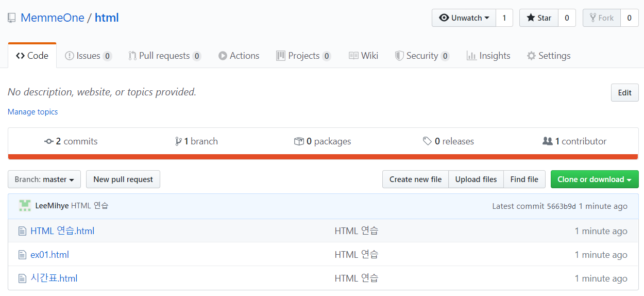Click Upload files button

pyautogui.click(x=476, y=179)
